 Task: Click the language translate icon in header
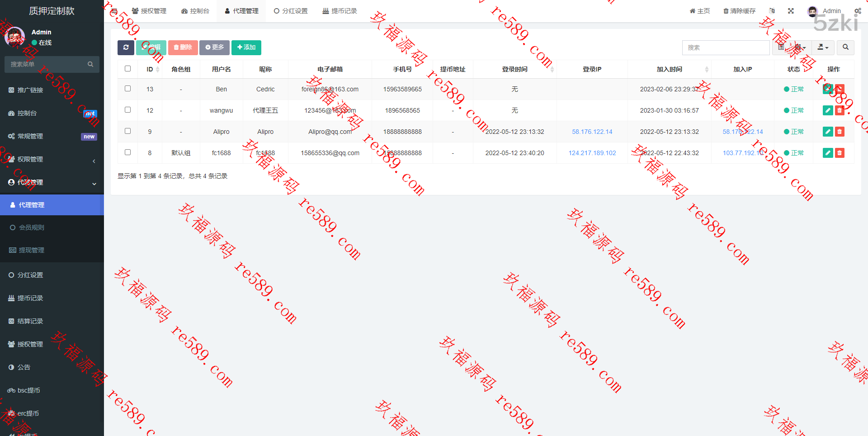(x=772, y=11)
